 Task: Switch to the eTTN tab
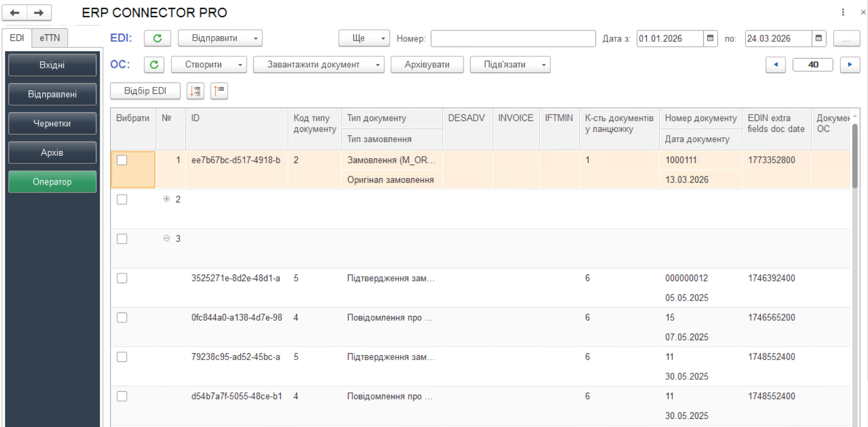click(49, 38)
